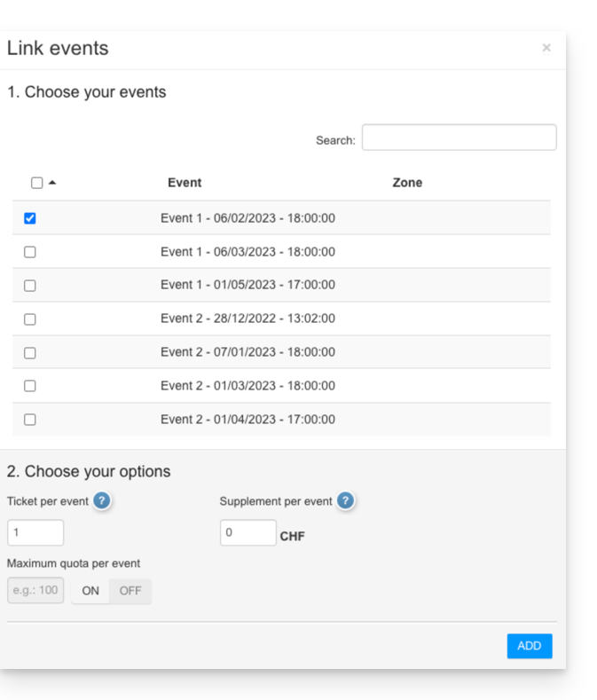Screen dimensions: 597x700
Task: Select checkbox for Event 1 - 01/05/2023
Action: pos(30,286)
